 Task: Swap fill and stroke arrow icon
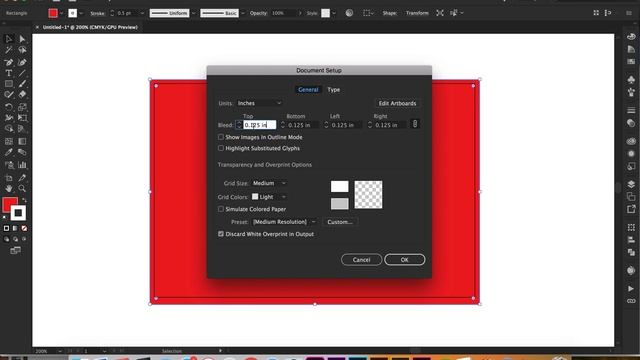24,200
